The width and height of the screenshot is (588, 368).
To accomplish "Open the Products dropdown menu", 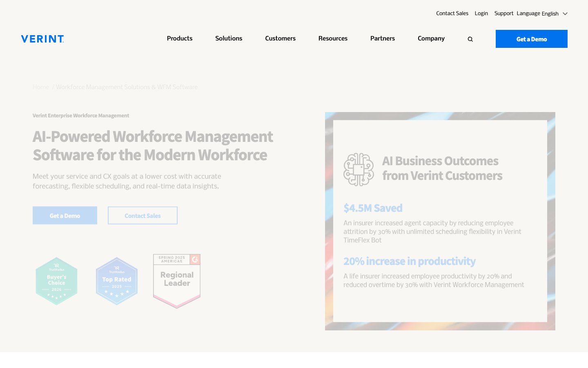I will [180, 38].
